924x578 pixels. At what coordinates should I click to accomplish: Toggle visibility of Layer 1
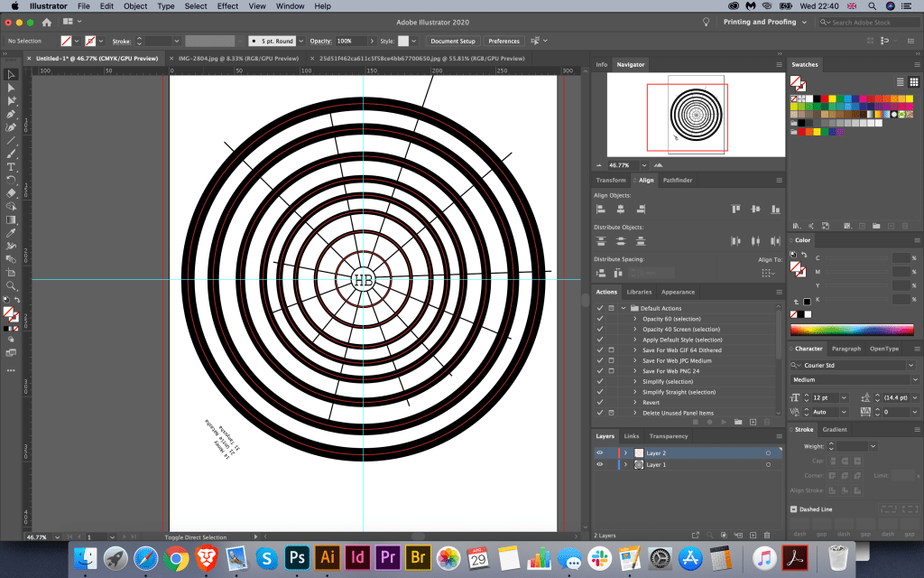(x=599, y=464)
